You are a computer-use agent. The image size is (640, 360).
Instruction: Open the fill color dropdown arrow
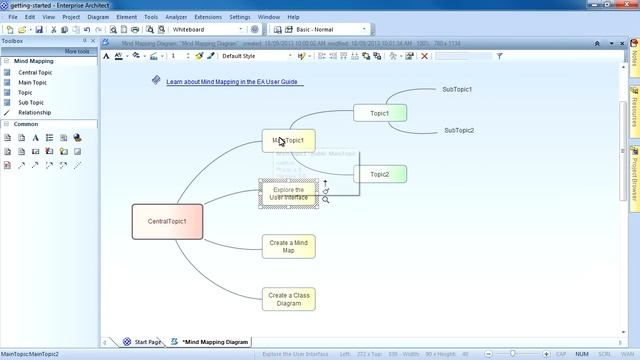click(144, 56)
